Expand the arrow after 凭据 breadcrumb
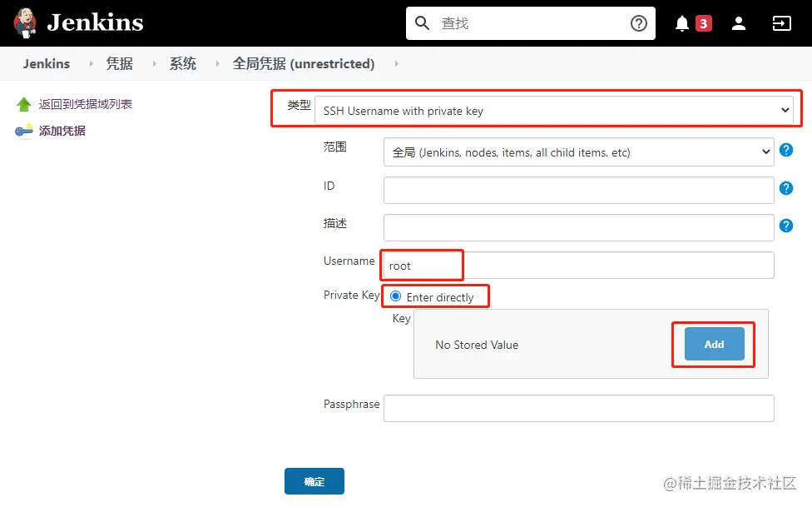The height and width of the screenshot is (507, 812). [154, 64]
